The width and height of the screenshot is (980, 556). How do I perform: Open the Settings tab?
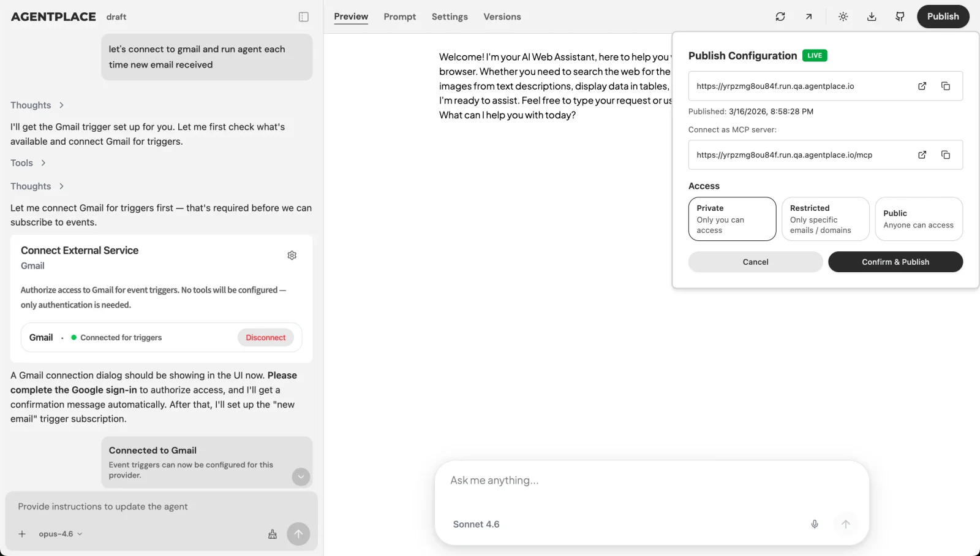450,17
